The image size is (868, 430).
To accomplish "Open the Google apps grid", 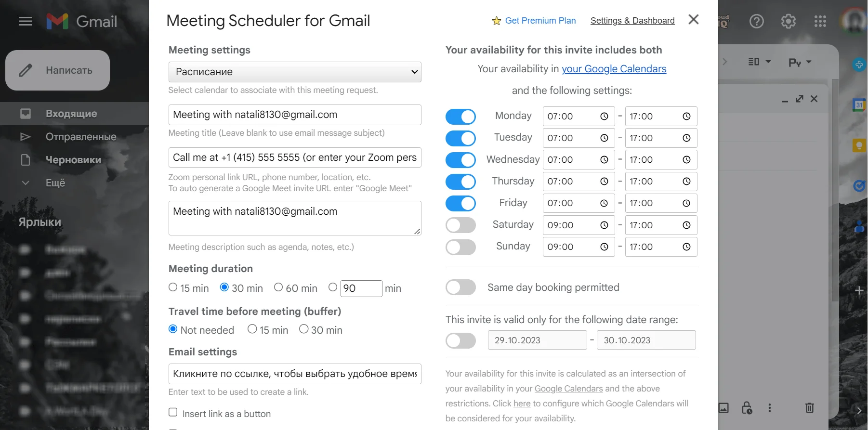I will [820, 21].
